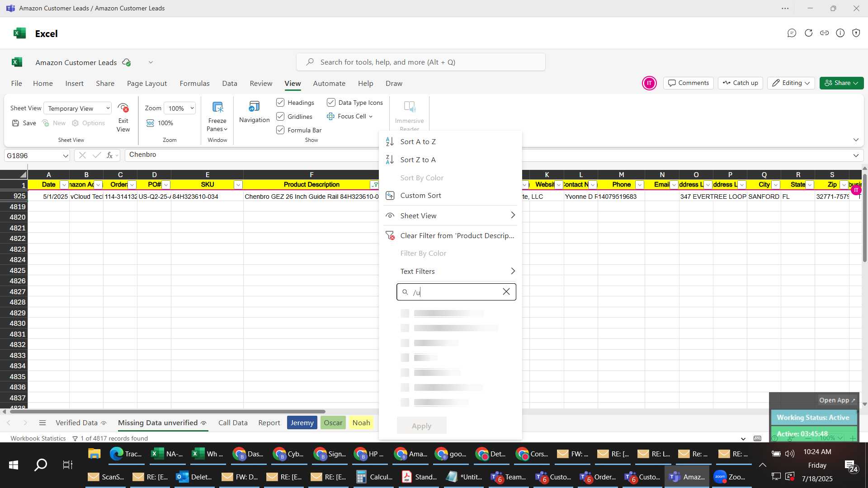868x488 pixels.
Task: Click the copy link icon in header
Action: pyautogui.click(x=825, y=33)
